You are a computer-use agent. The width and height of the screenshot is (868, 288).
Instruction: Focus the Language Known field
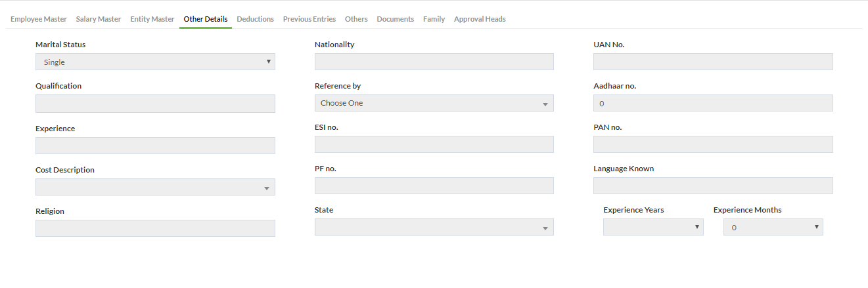(x=713, y=186)
